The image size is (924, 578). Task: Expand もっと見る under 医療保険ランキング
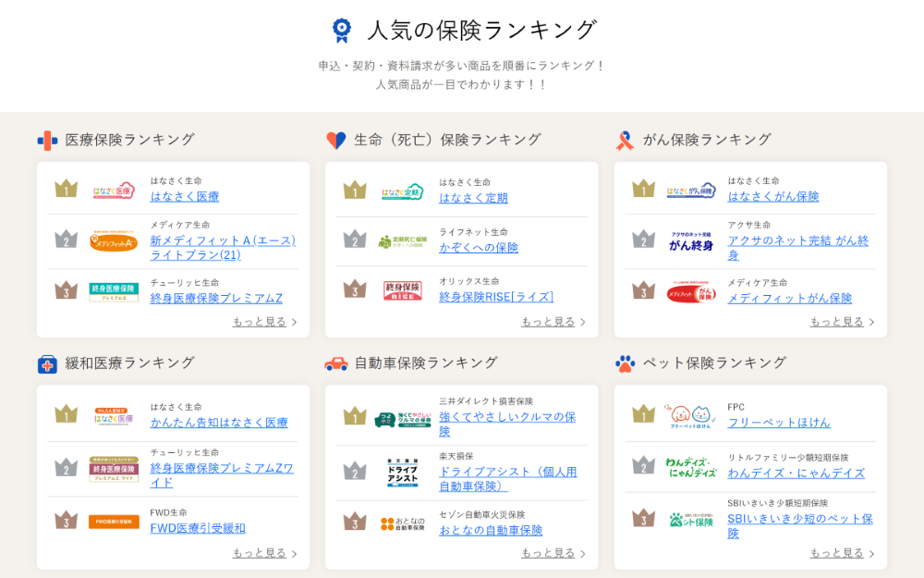264,322
